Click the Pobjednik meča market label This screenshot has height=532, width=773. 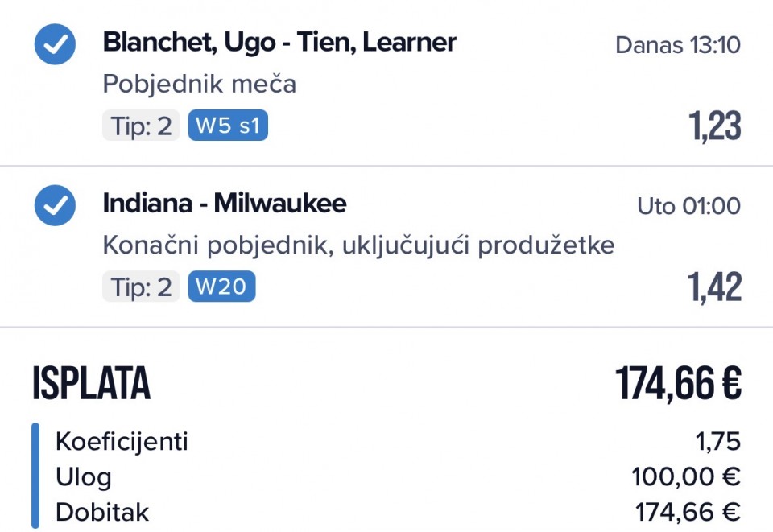[200, 84]
